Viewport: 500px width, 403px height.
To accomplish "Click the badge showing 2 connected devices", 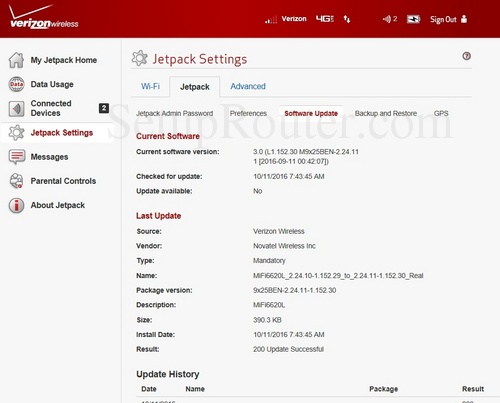I will click(104, 108).
